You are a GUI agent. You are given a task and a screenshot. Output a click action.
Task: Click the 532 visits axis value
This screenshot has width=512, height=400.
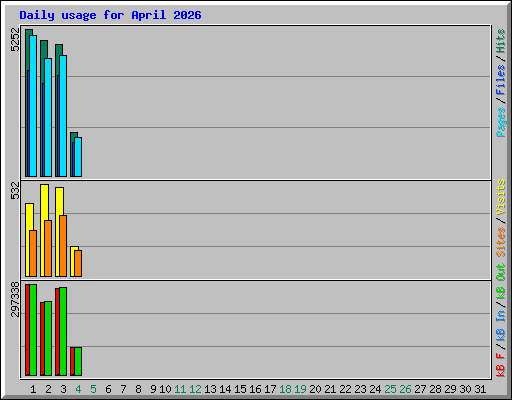[x=15, y=190]
